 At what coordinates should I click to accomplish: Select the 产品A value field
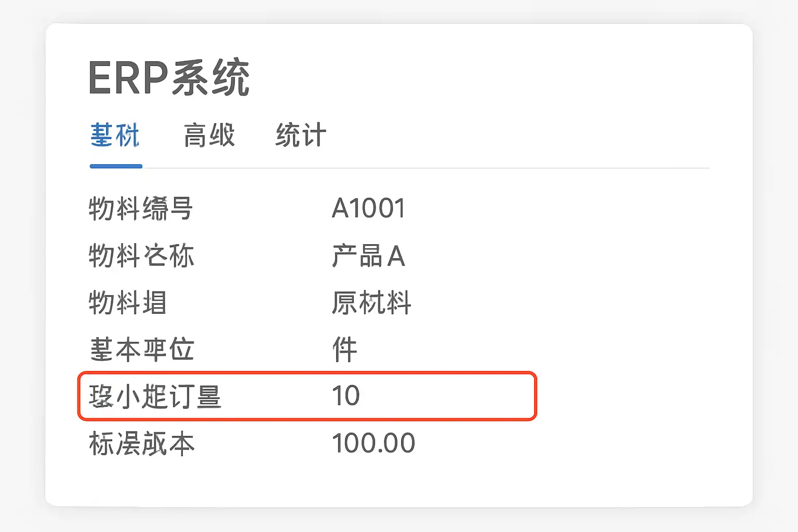[368, 256]
